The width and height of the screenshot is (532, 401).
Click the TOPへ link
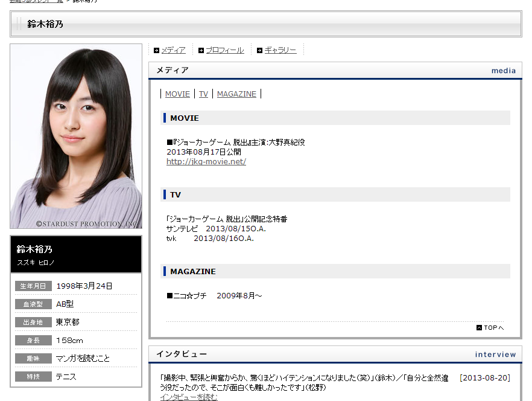coord(493,327)
